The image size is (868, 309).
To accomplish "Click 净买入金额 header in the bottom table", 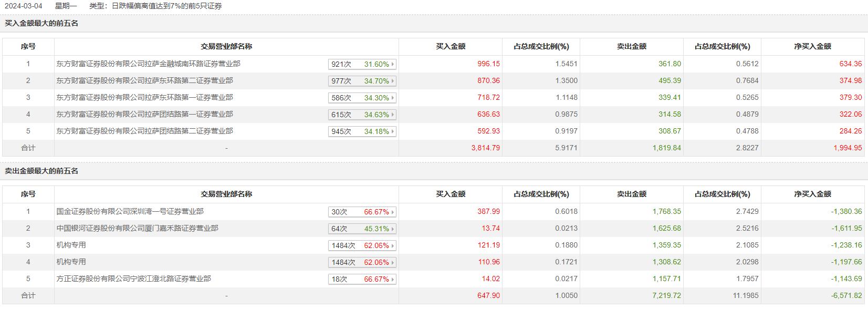I will pos(812,194).
